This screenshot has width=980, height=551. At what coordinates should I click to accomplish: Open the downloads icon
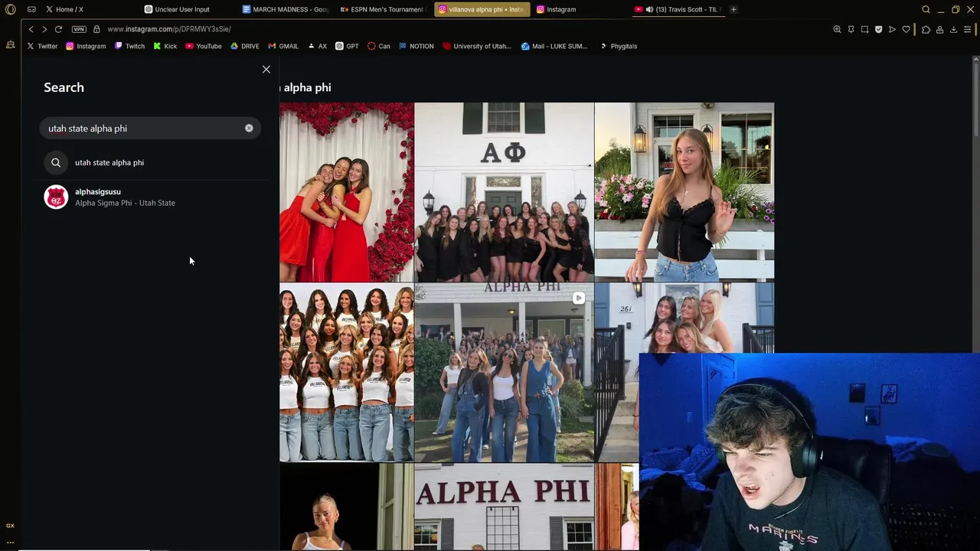953,29
